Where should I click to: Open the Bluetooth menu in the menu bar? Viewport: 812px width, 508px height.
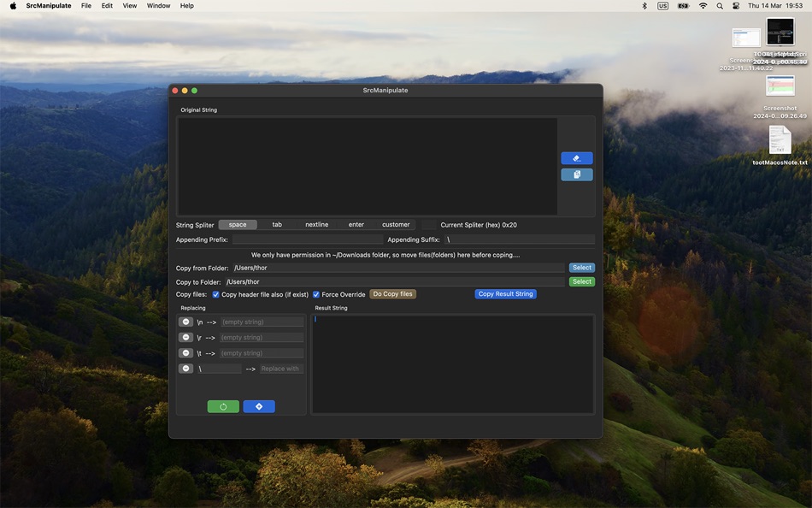click(645, 5)
